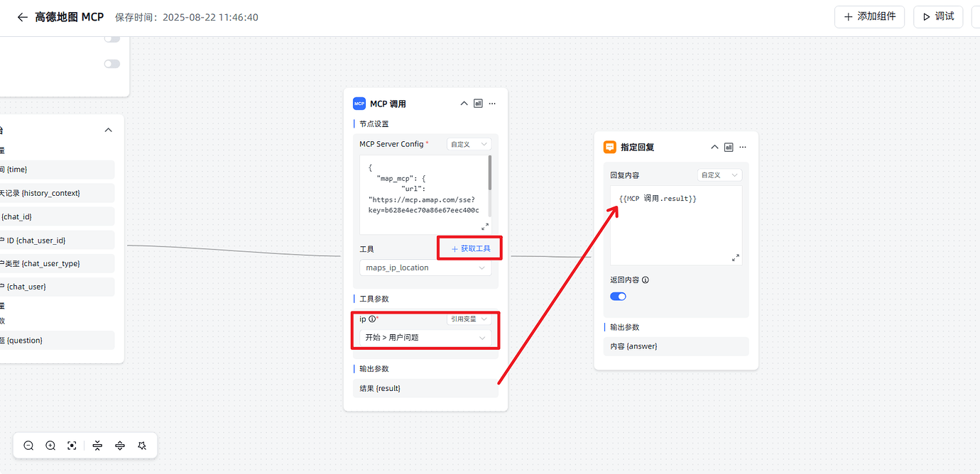Click info icon next to 返回内容

(645, 280)
